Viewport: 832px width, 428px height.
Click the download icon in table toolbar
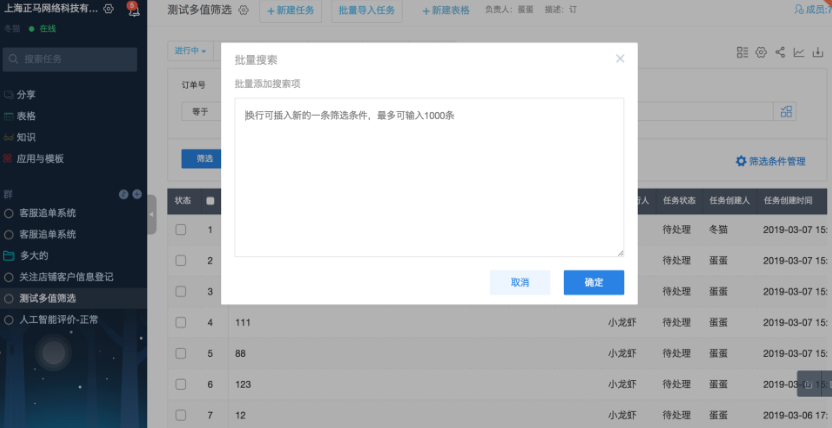click(x=818, y=52)
